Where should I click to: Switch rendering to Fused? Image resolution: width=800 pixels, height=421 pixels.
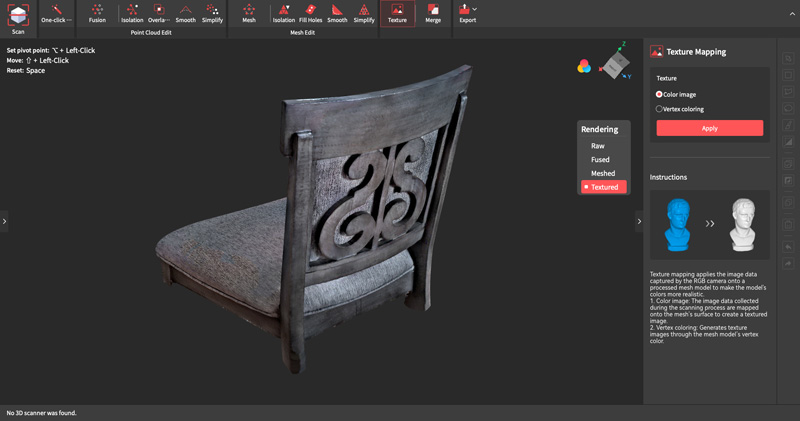[x=600, y=160]
